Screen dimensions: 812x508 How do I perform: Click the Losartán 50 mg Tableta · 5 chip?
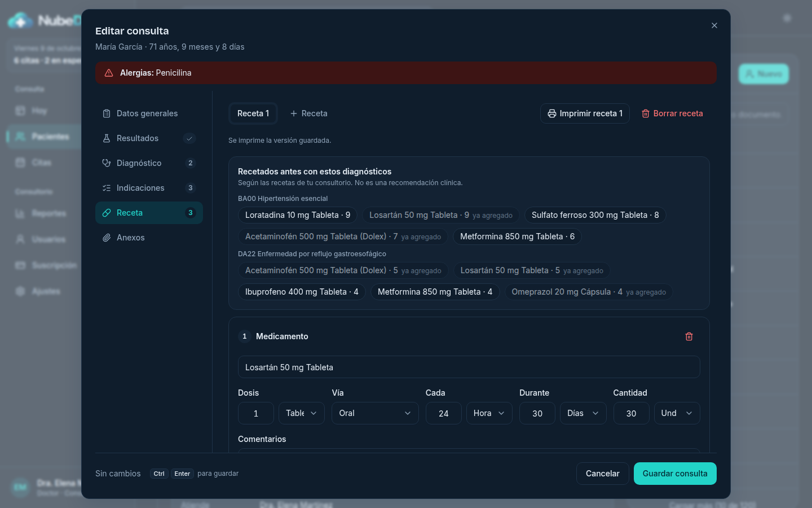tap(532, 270)
